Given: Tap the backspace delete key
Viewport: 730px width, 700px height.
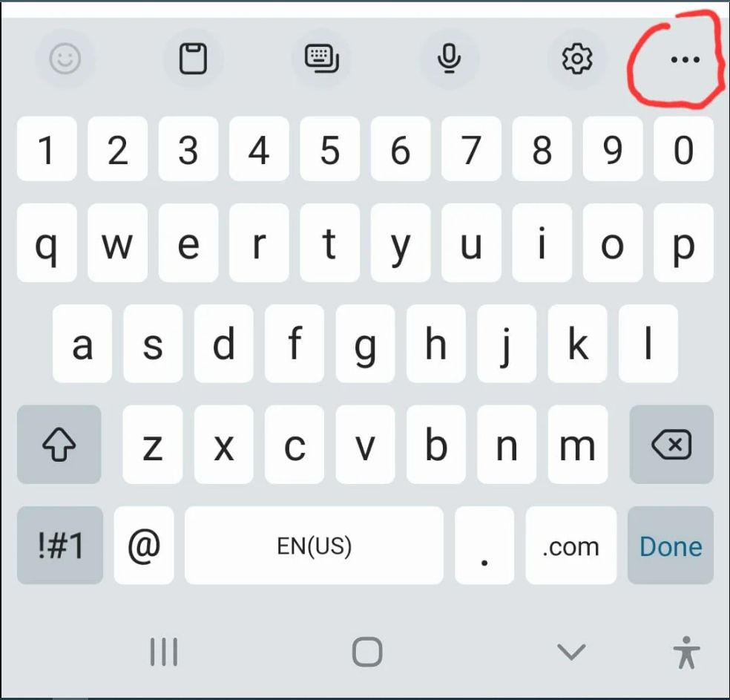Looking at the screenshot, I should 671,445.
